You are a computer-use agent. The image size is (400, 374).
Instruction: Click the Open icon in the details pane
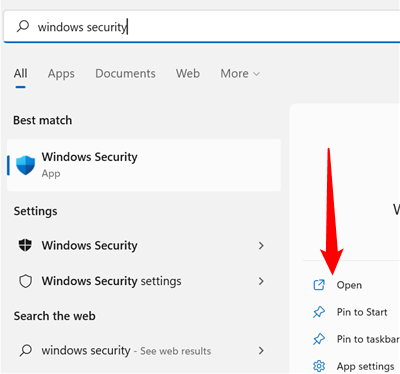point(319,285)
